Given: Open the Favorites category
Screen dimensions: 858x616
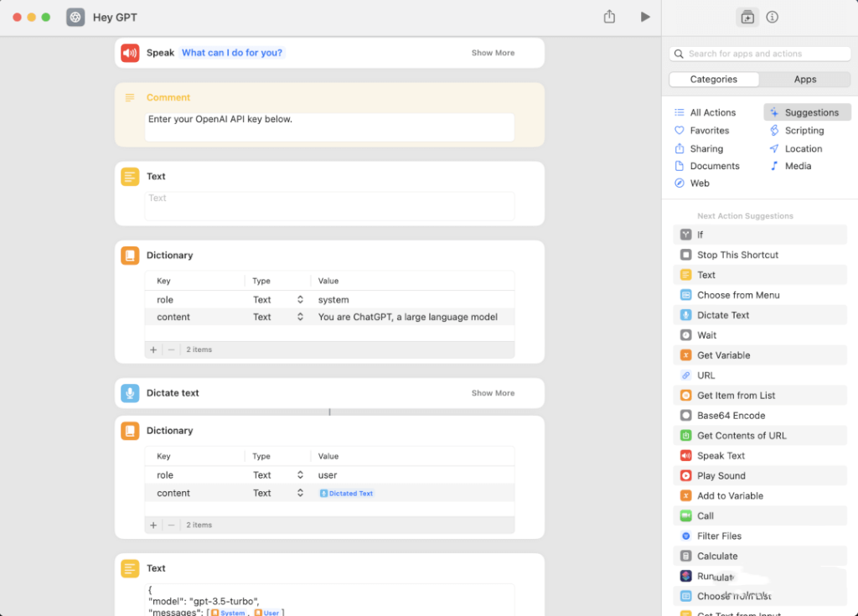Looking at the screenshot, I should 702,130.
